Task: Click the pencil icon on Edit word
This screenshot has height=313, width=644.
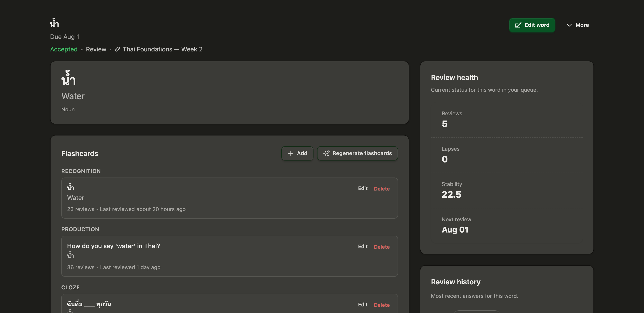Action: 518,25
